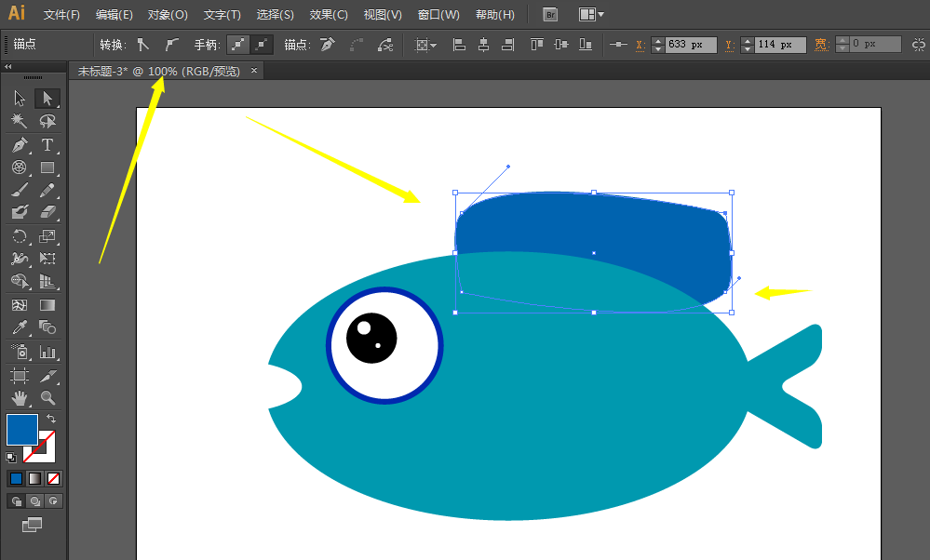Click the blue Fill color swatch
Viewport: 930px width, 560px height.
pos(22,429)
